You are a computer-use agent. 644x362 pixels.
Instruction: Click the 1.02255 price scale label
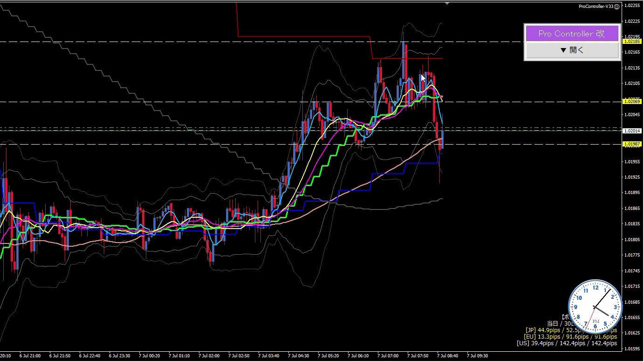pos(632,6)
